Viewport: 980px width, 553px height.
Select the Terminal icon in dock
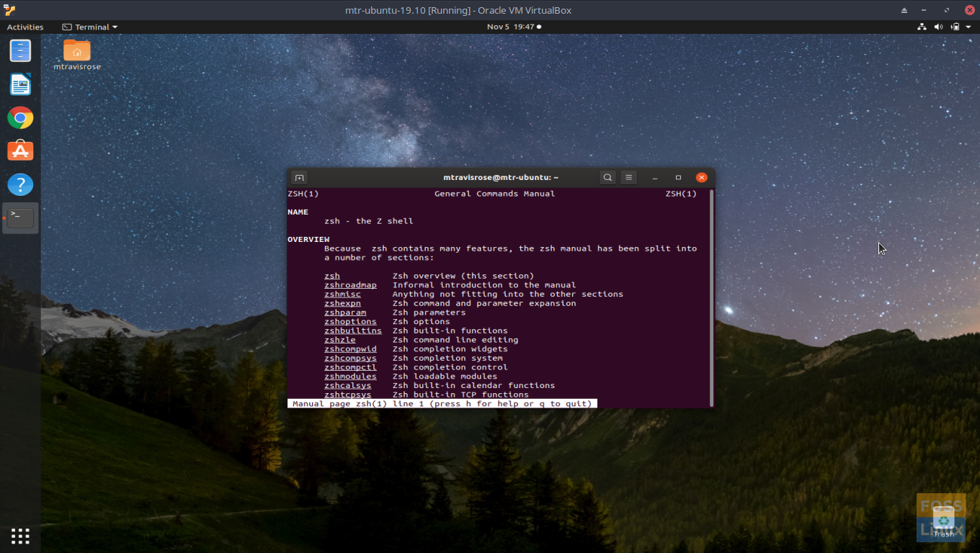[20, 217]
